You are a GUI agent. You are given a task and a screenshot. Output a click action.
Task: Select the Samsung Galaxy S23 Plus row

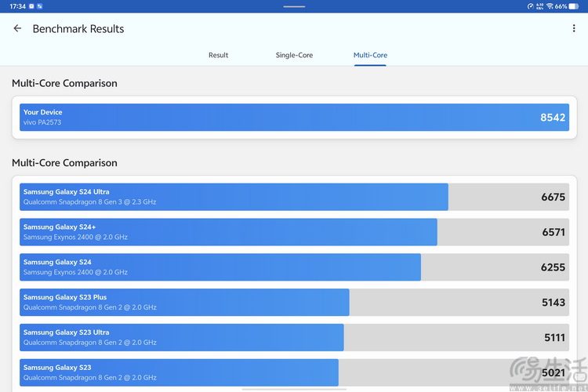pyautogui.click(x=294, y=303)
